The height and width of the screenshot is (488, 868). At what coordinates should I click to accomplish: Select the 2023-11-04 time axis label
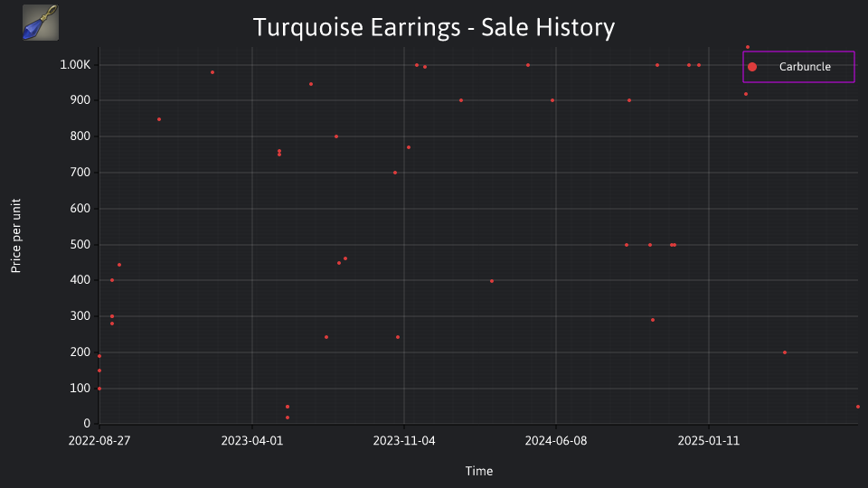[404, 441]
